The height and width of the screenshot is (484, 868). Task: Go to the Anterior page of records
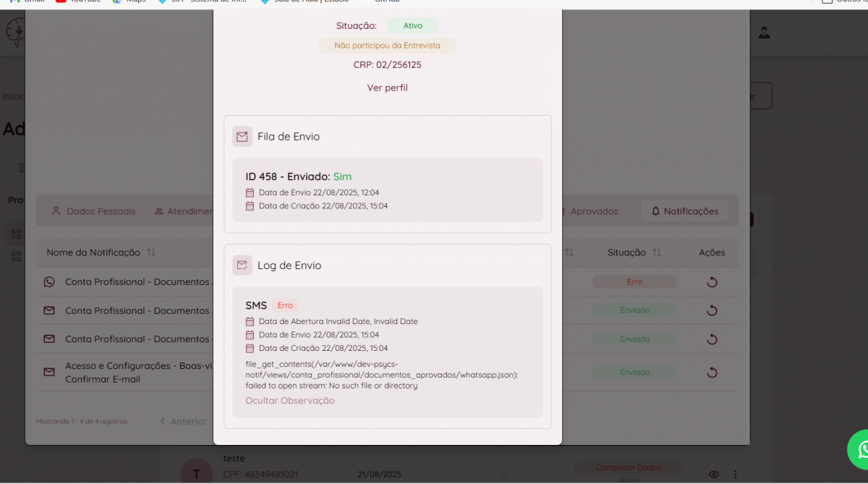[184, 421]
